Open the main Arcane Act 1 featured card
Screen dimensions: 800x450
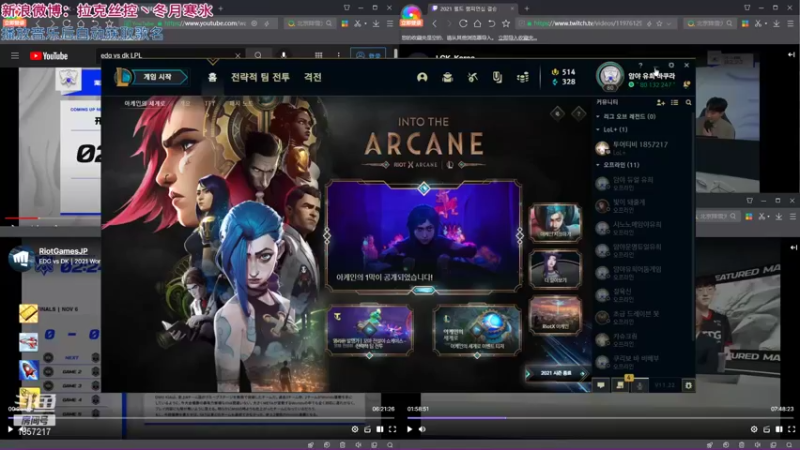423,236
